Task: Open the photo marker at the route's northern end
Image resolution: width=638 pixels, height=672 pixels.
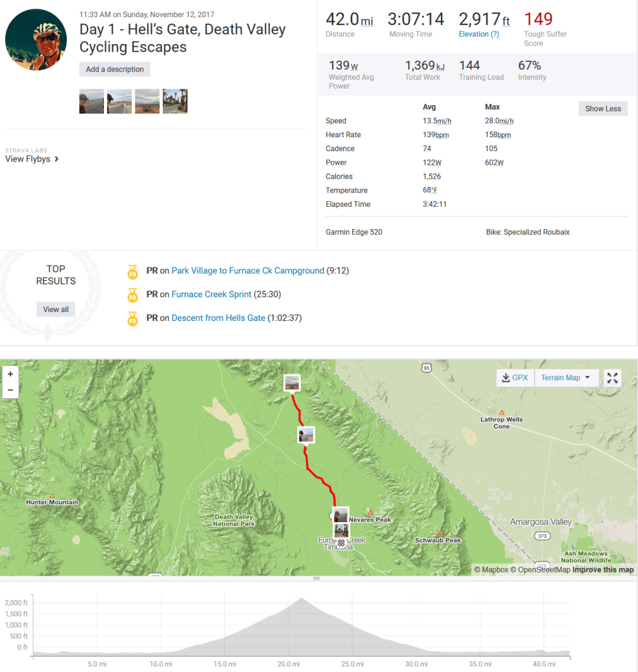Action: pyautogui.click(x=292, y=382)
